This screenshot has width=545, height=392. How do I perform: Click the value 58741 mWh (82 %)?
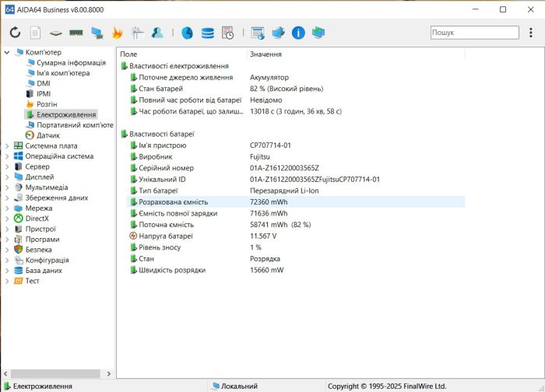[280, 225]
